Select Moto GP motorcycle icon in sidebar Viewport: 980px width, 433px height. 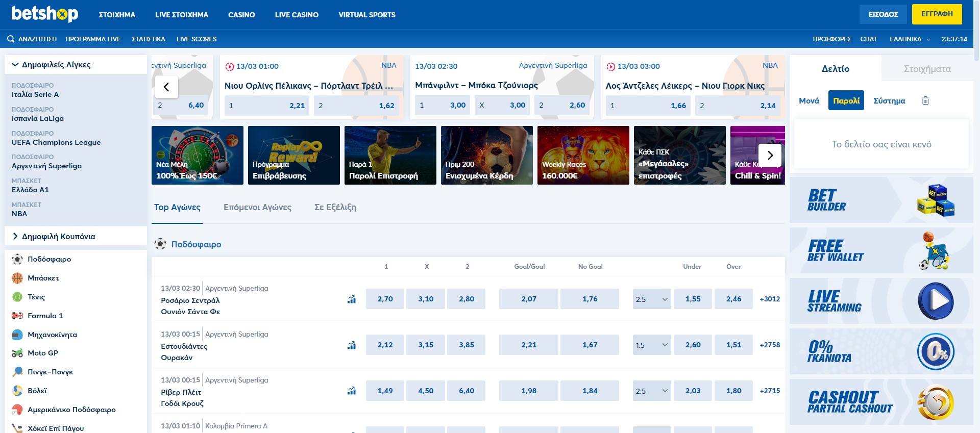tap(17, 353)
